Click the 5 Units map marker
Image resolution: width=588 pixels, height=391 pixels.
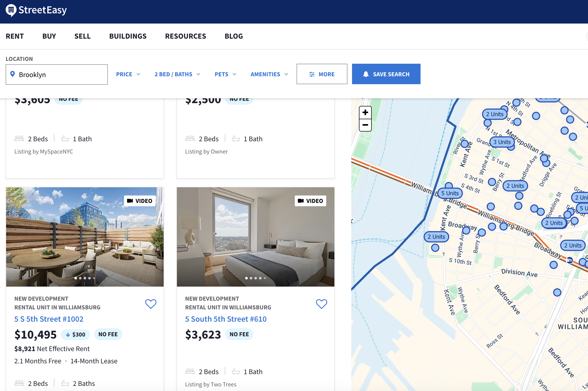[450, 193]
